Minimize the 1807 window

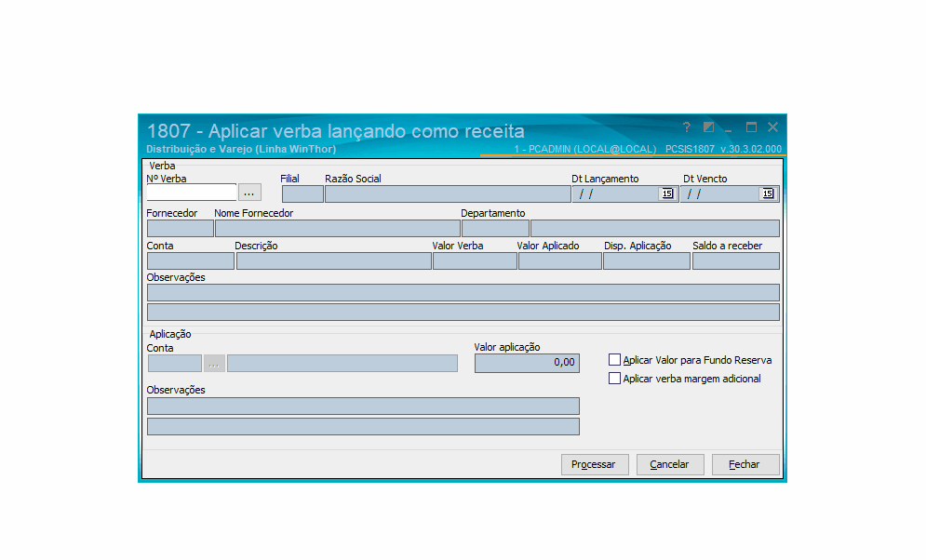tap(729, 128)
